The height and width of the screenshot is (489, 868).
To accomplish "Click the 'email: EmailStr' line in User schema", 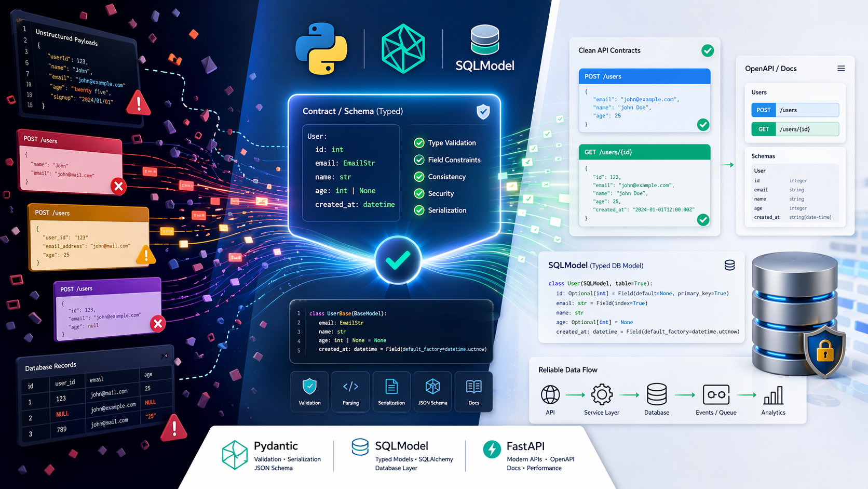I will 345,163.
